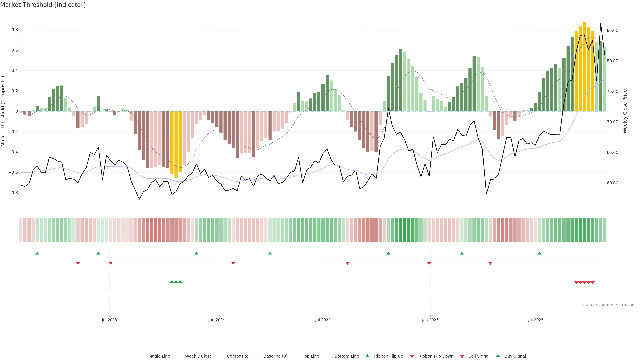Click the Buy Signal legend triangle icon
The width and height of the screenshot is (644, 362).
[x=498, y=356]
